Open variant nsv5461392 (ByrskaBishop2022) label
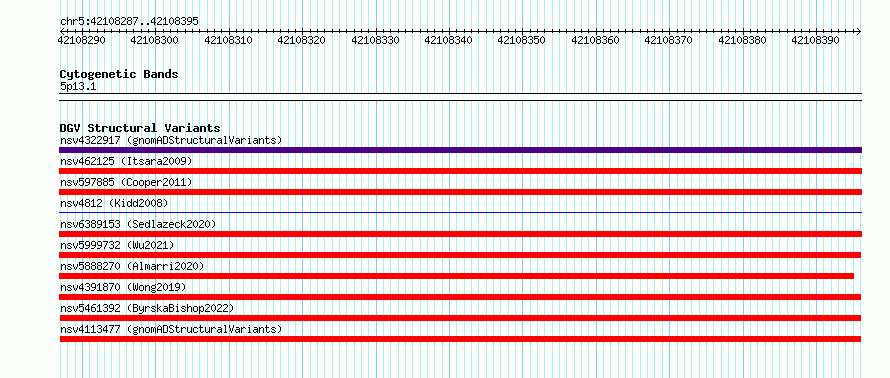 pos(147,308)
